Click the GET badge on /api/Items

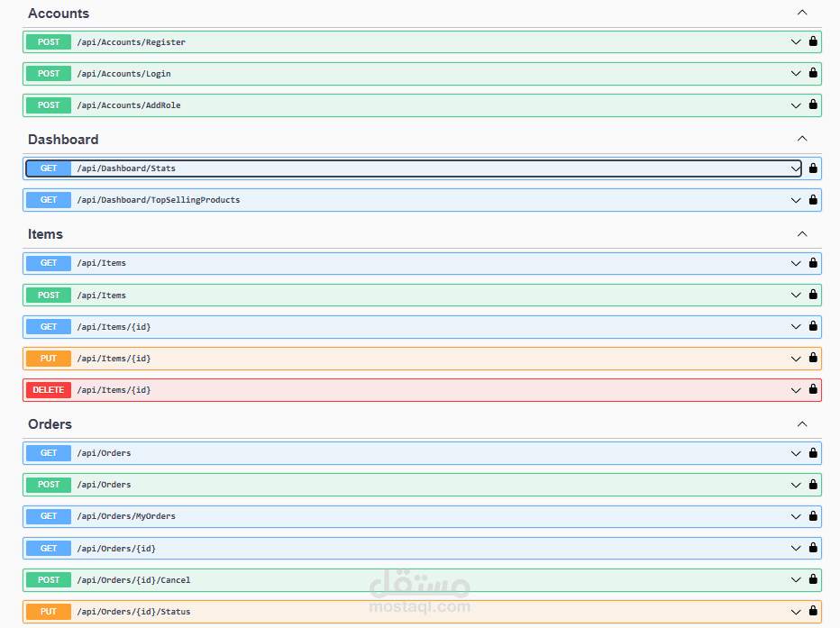tap(48, 263)
